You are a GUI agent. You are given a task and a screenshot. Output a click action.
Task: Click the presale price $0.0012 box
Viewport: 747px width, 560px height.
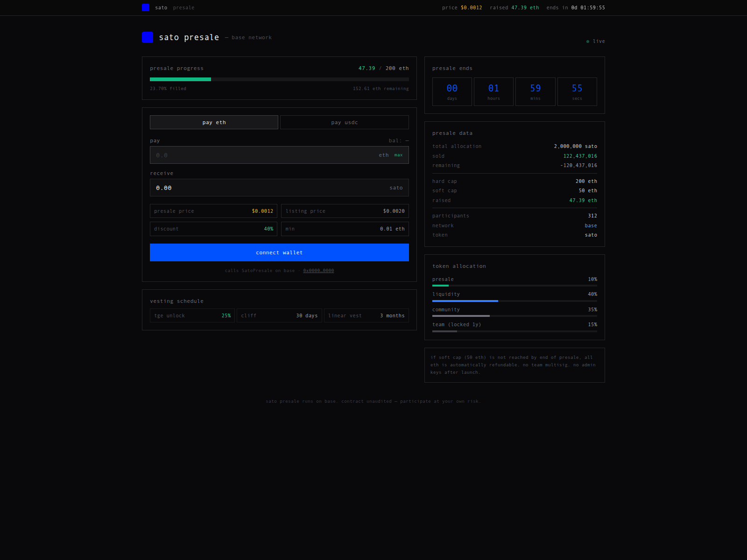pos(213,211)
